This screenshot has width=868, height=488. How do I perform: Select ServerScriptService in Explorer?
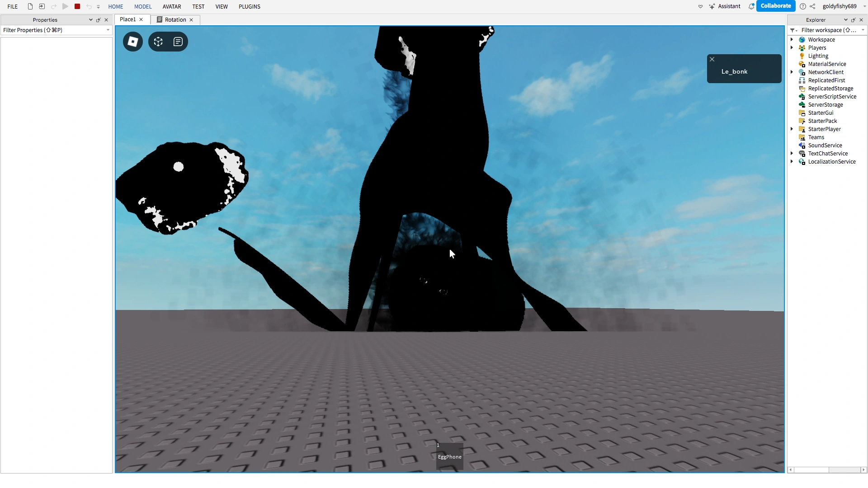pos(832,97)
